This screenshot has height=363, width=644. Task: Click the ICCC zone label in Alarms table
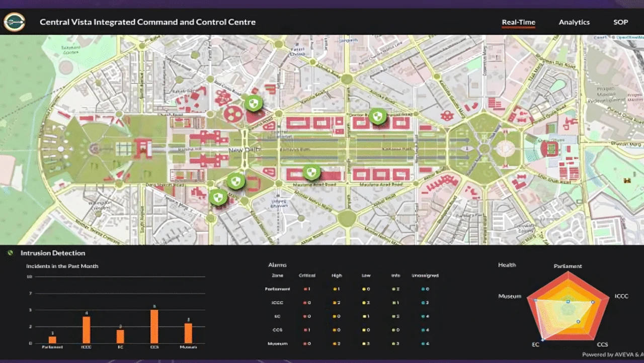pyautogui.click(x=278, y=303)
